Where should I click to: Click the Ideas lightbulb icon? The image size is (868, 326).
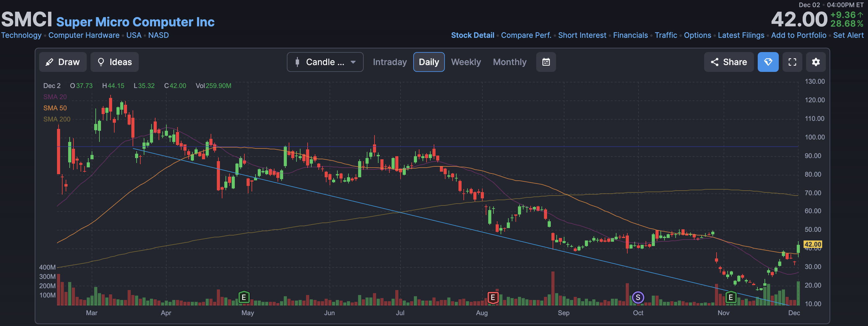point(101,62)
